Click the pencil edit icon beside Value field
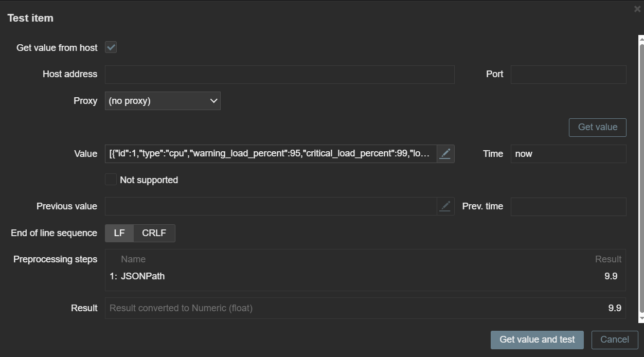644x357 pixels. click(445, 154)
